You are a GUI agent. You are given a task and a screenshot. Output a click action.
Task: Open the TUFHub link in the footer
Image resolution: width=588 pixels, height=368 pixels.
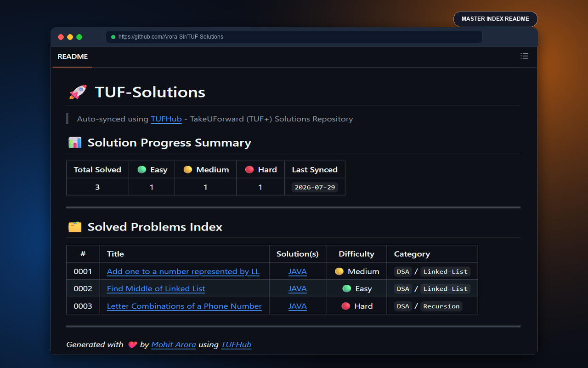[x=236, y=345]
